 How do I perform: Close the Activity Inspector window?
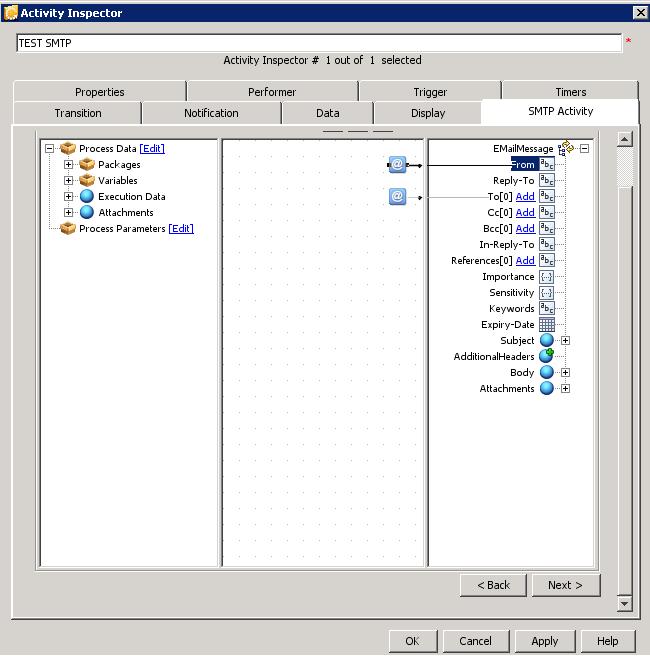pyautogui.click(x=640, y=13)
